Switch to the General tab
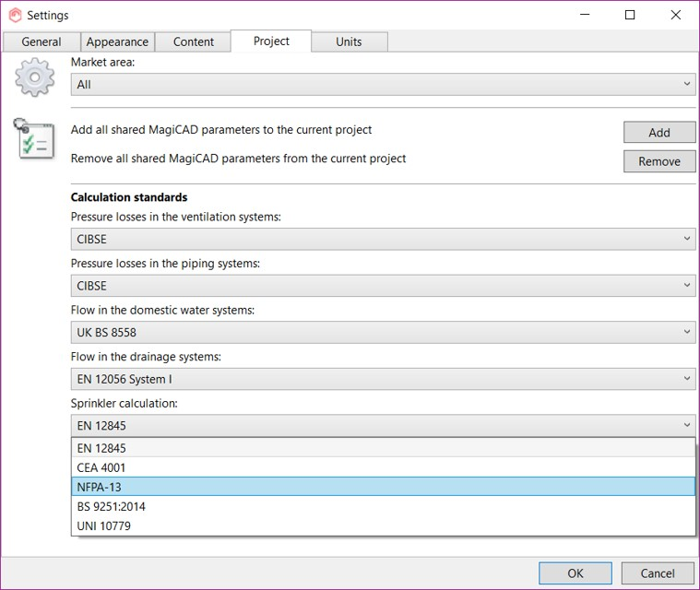This screenshot has width=700, height=590. [42, 41]
